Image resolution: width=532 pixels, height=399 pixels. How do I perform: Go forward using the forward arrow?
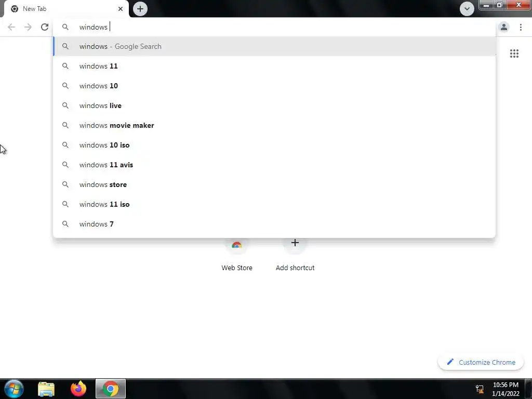click(28, 27)
